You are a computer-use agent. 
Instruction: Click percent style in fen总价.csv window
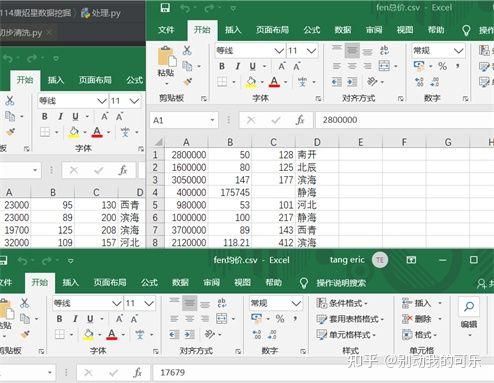pos(443,66)
